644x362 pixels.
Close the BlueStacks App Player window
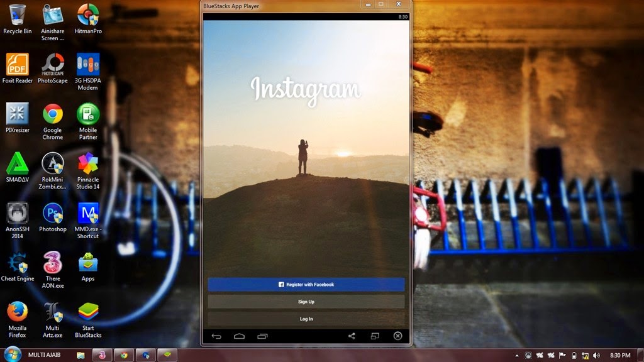398,4
